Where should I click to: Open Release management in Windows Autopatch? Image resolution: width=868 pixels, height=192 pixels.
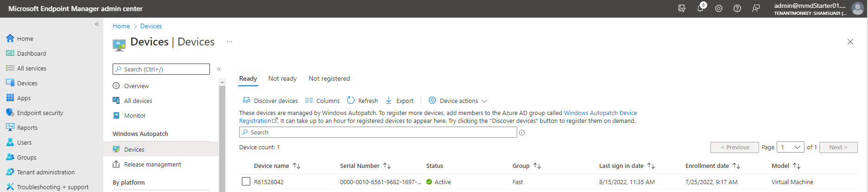click(x=152, y=164)
